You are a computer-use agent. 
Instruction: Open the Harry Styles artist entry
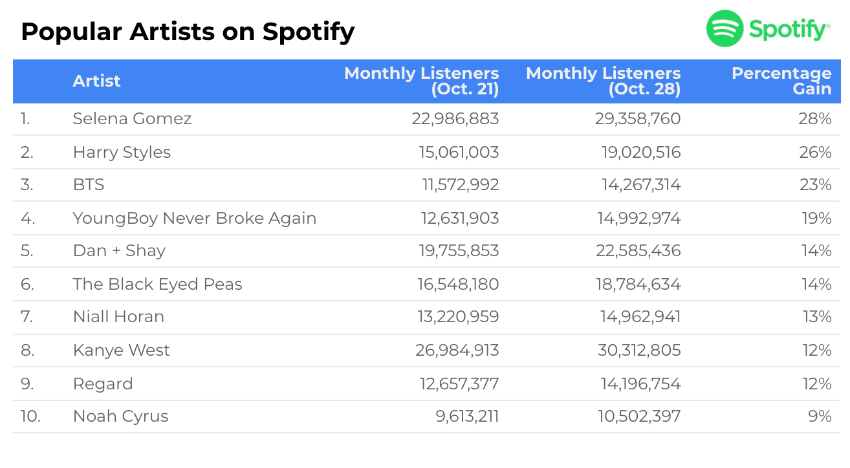[122, 152]
